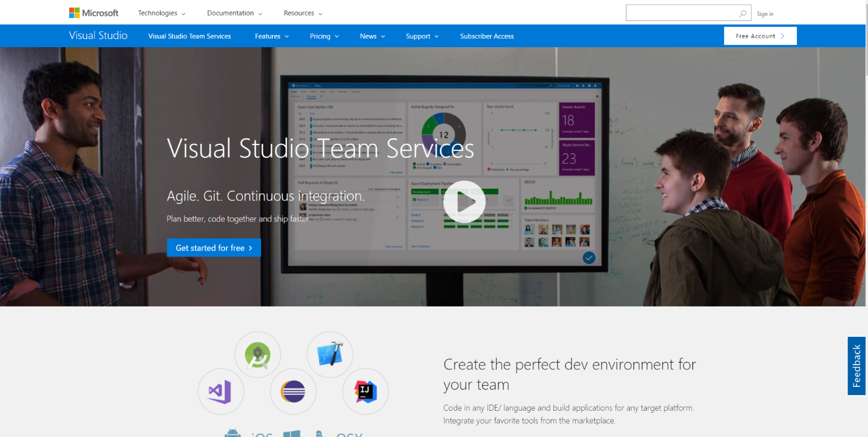Open the News menu
868x437 pixels.
pos(373,36)
